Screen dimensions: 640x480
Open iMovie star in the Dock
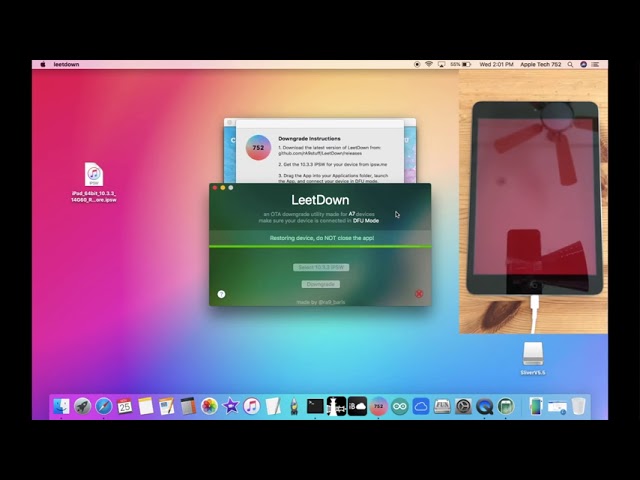tap(231, 406)
